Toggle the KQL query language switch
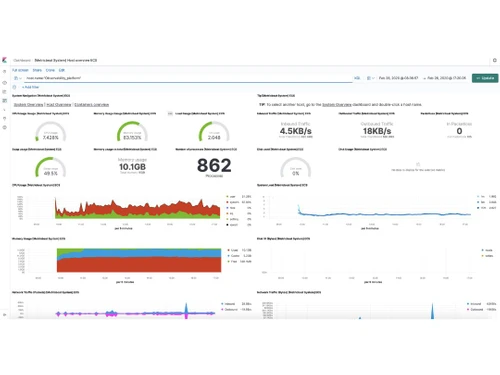Image resolution: width=500 pixels, height=375 pixels. pyautogui.click(x=357, y=78)
